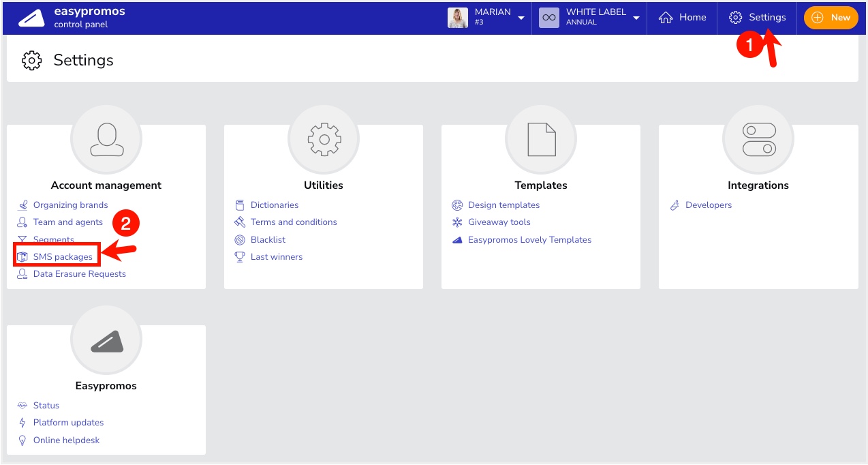The height and width of the screenshot is (465, 868).
Task: Open the Easypromos Lovely Templates link
Action: point(529,240)
